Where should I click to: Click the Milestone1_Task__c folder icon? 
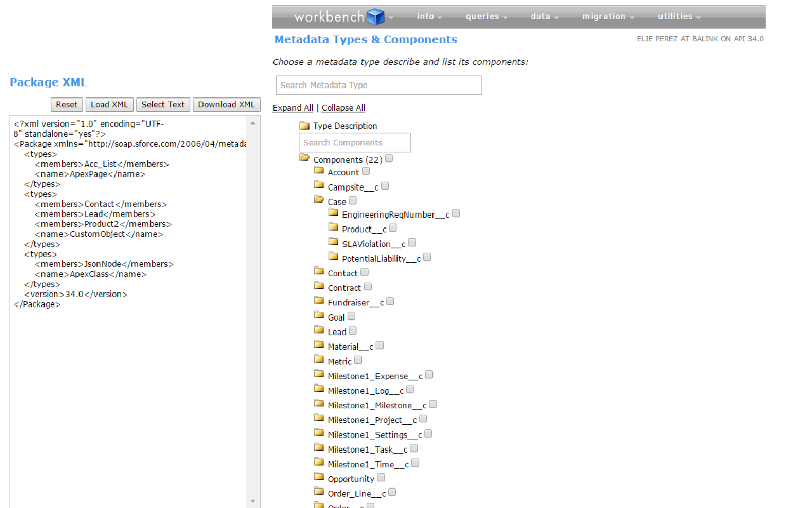(x=319, y=448)
